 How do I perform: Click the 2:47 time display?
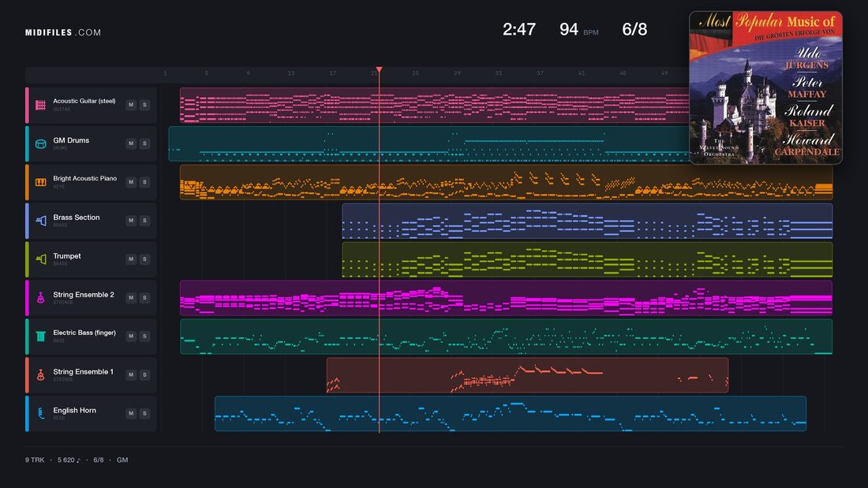coord(518,29)
